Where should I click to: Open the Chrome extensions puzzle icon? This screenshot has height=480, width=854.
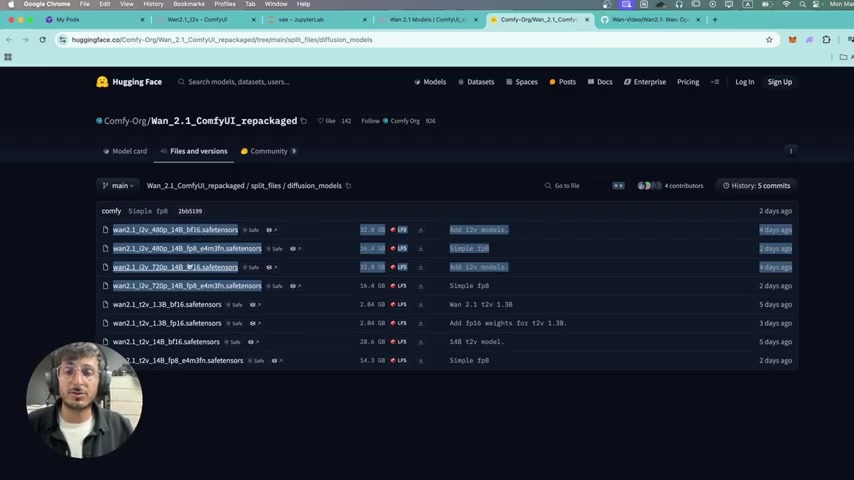pos(826,40)
